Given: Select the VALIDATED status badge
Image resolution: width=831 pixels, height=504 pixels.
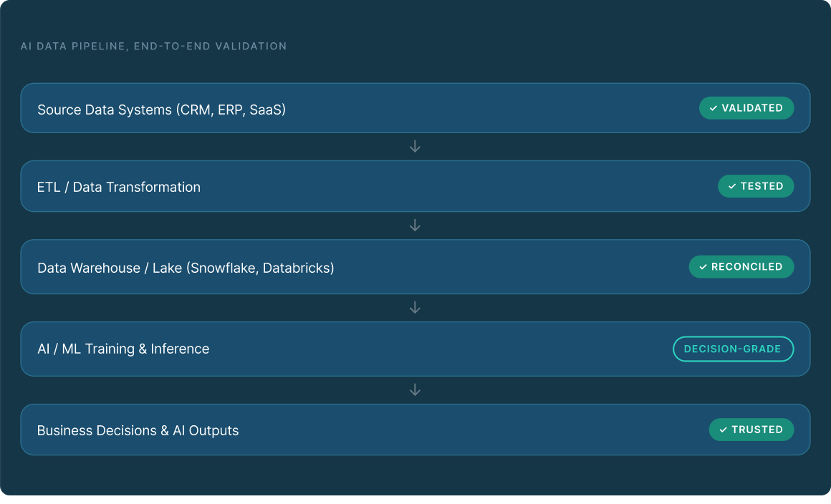Looking at the screenshot, I should click(746, 108).
